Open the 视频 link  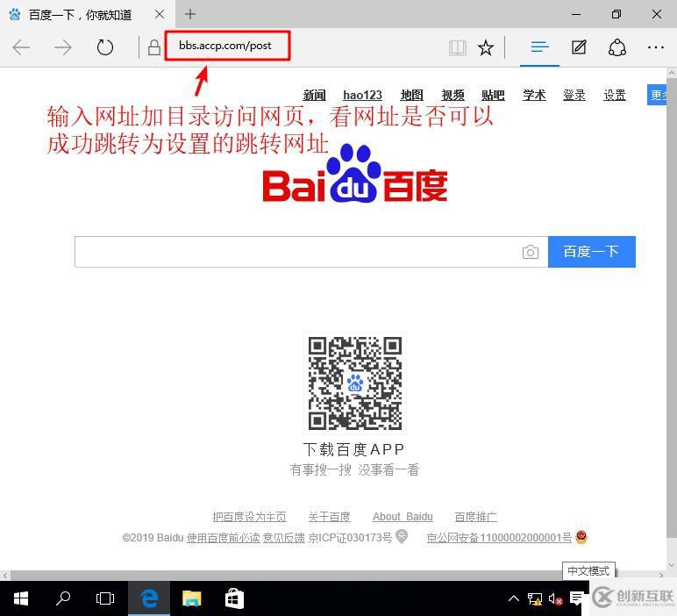453,95
